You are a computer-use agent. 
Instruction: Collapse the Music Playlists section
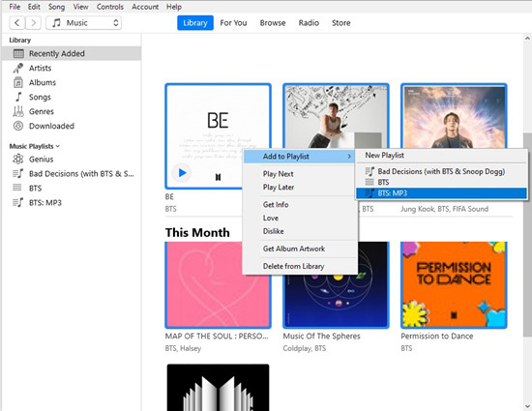[x=58, y=146]
